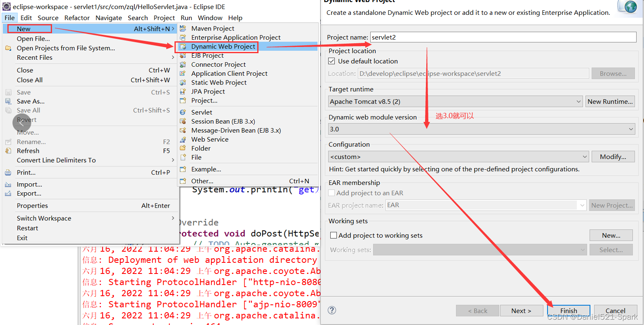644x325 pixels.
Task: Expand the Switch Workspace submenu
Action: click(173, 218)
